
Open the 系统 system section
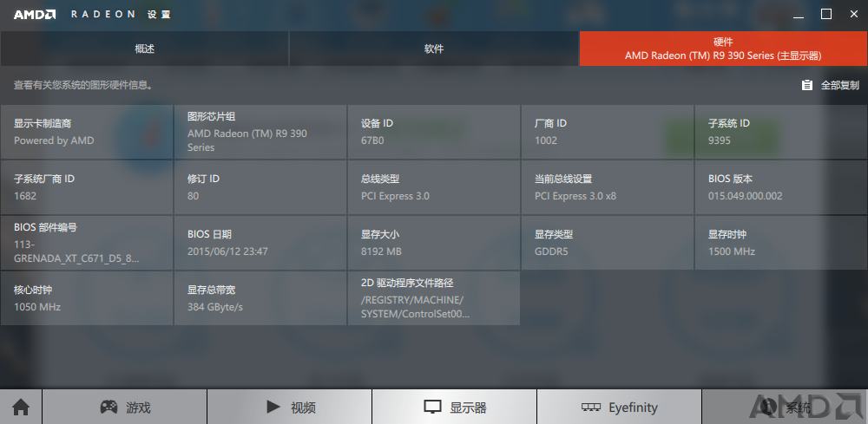click(x=785, y=408)
